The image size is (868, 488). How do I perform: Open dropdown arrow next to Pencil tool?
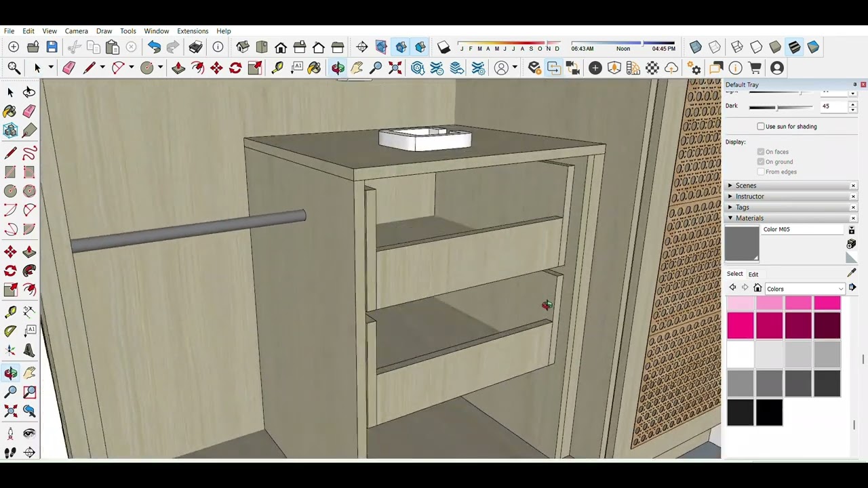pyautogui.click(x=102, y=68)
